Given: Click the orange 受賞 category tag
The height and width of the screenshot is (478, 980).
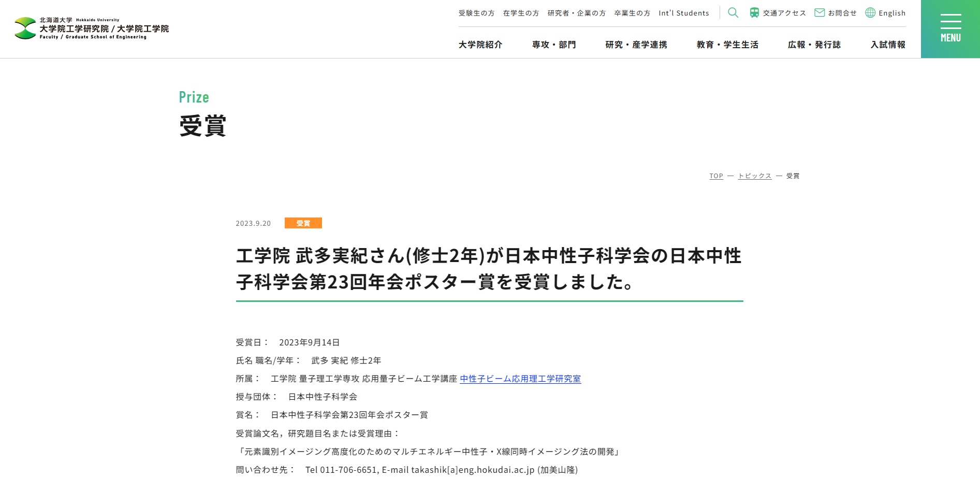Looking at the screenshot, I should tap(303, 223).
